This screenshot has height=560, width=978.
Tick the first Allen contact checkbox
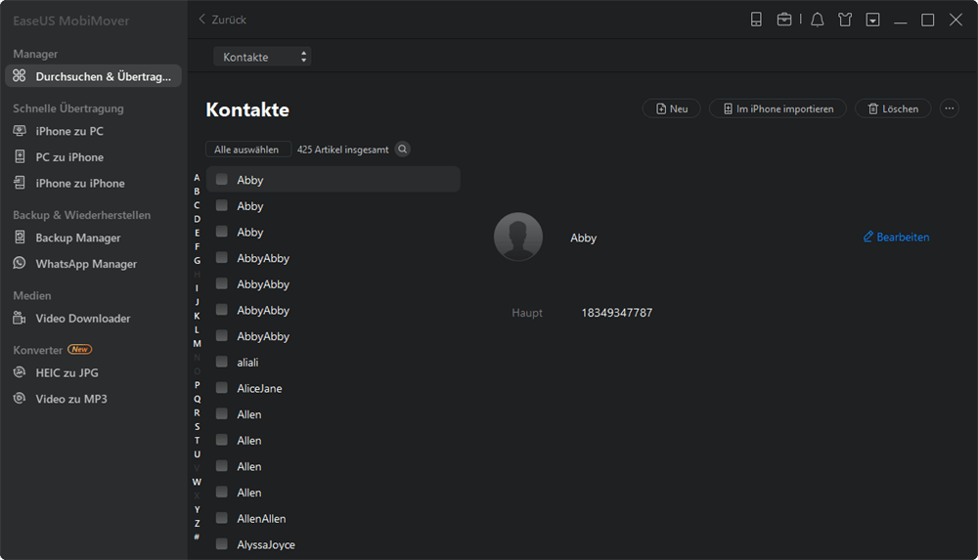pyautogui.click(x=221, y=413)
